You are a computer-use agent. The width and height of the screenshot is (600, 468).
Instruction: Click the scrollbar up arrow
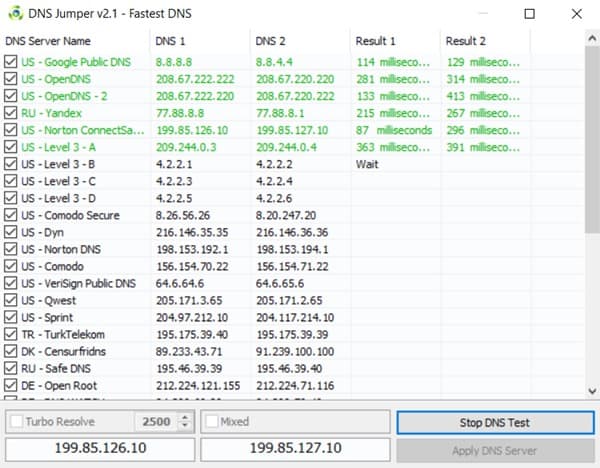pos(592,38)
